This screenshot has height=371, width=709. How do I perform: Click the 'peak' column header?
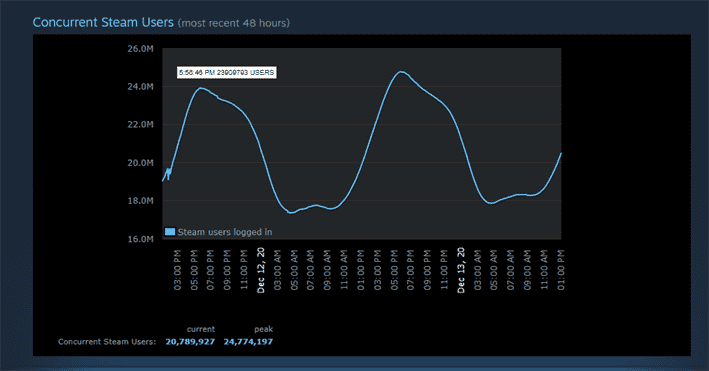click(x=264, y=329)
